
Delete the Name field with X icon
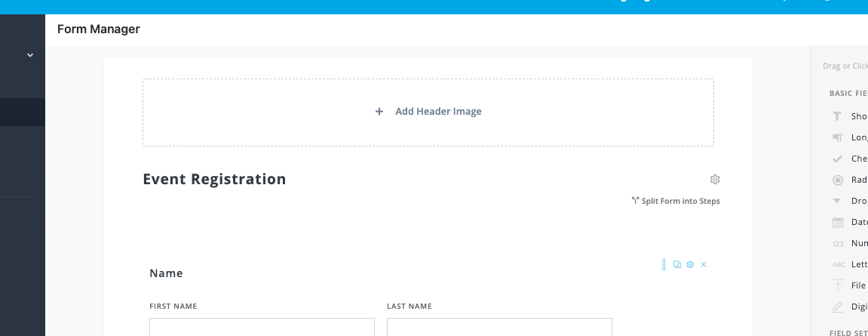[x=704, y=264]
